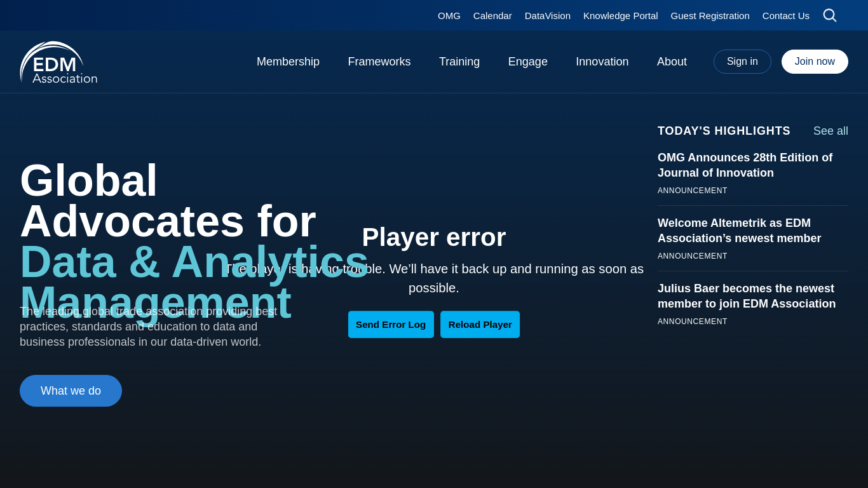Open the Training menu
The width and height of the screenshot is (868, 488).
pyautogui.click(x=459, y=62)
